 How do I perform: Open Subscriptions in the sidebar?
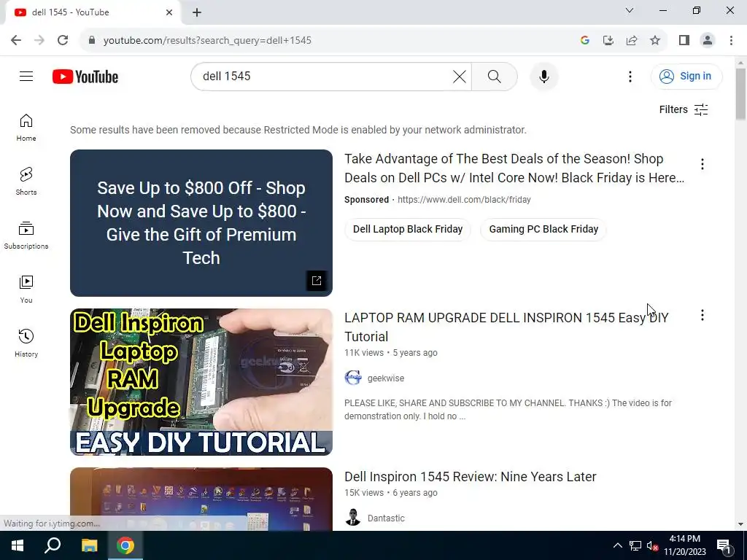pyautogui.click(x=26, y=236)
